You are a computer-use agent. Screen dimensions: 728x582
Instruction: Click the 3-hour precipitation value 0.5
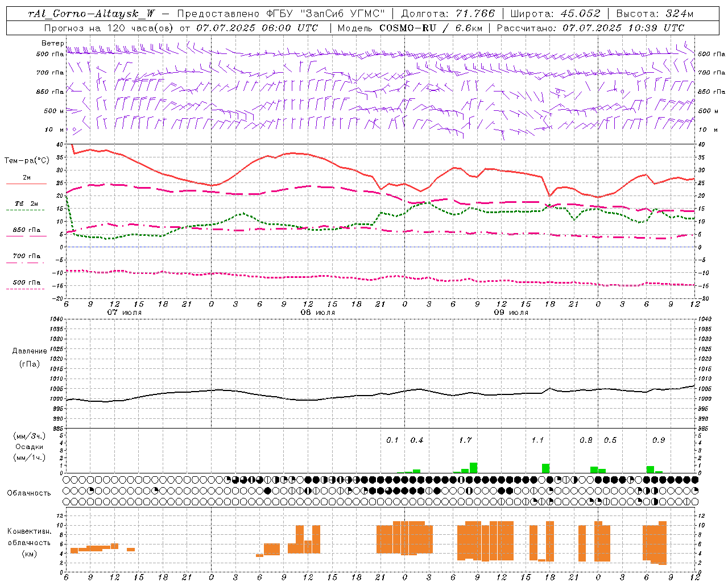(610, 440)
